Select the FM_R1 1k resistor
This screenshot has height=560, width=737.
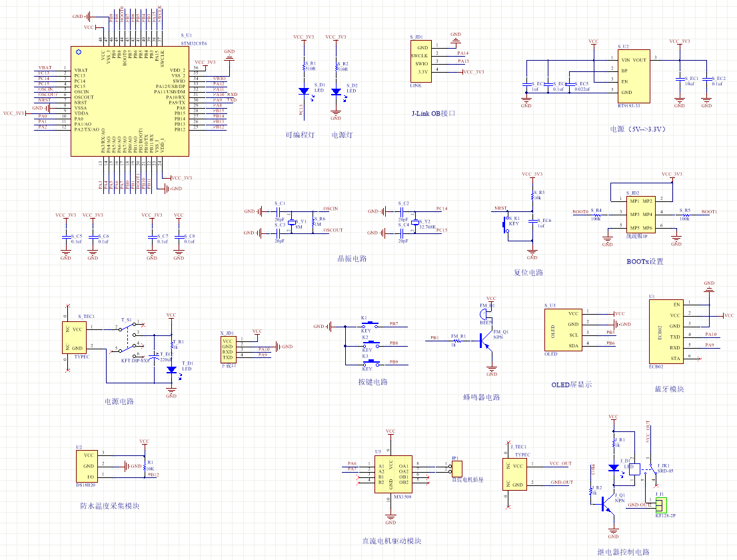pyautogui.click(x=456, y=341)
